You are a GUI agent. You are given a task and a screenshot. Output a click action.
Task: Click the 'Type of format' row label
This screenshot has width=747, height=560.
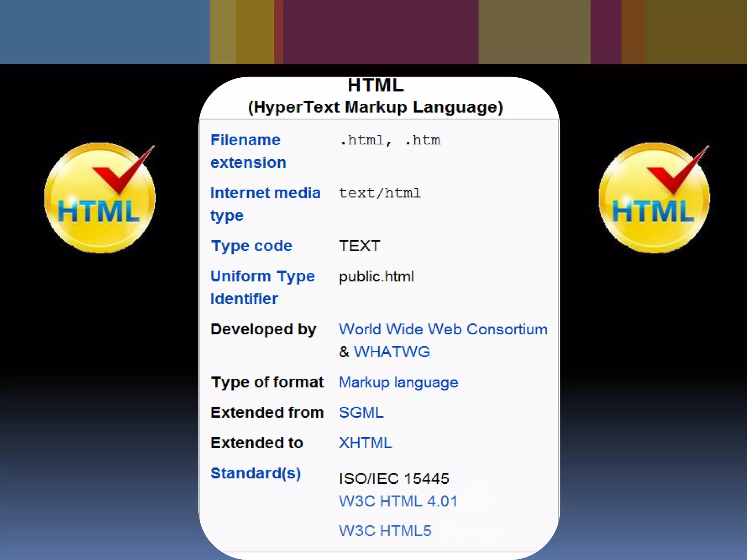pos(267,383)
